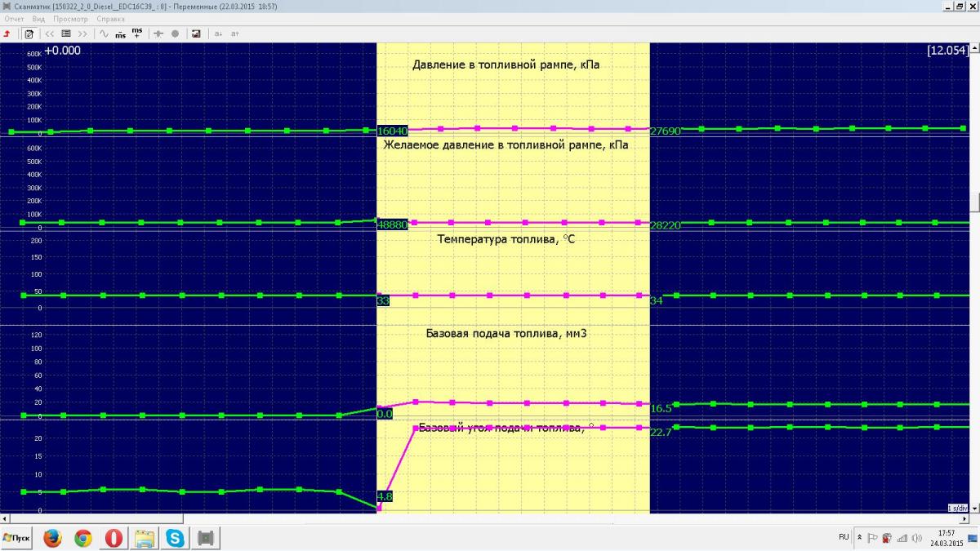This screenshot has height=551, width=980.
Task: Launch Firefox from the taskbar
Action: (52, 538)
